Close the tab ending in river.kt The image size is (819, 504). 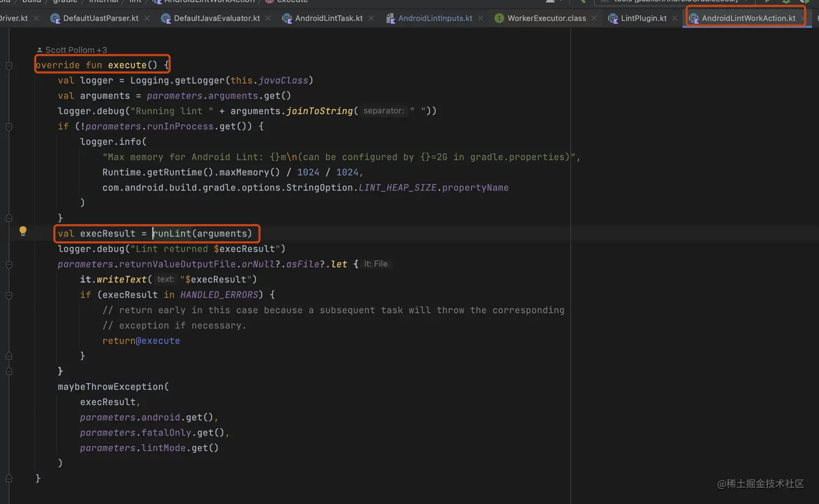pyautogui.click(x=36, y=18)
